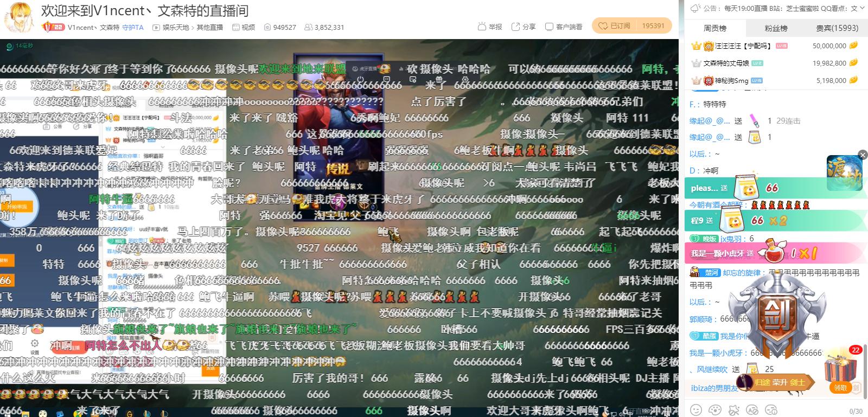Switch to the 贵宾(15993) VIP tab
Screen dimensions: 868x417
[x=837, y=28]
